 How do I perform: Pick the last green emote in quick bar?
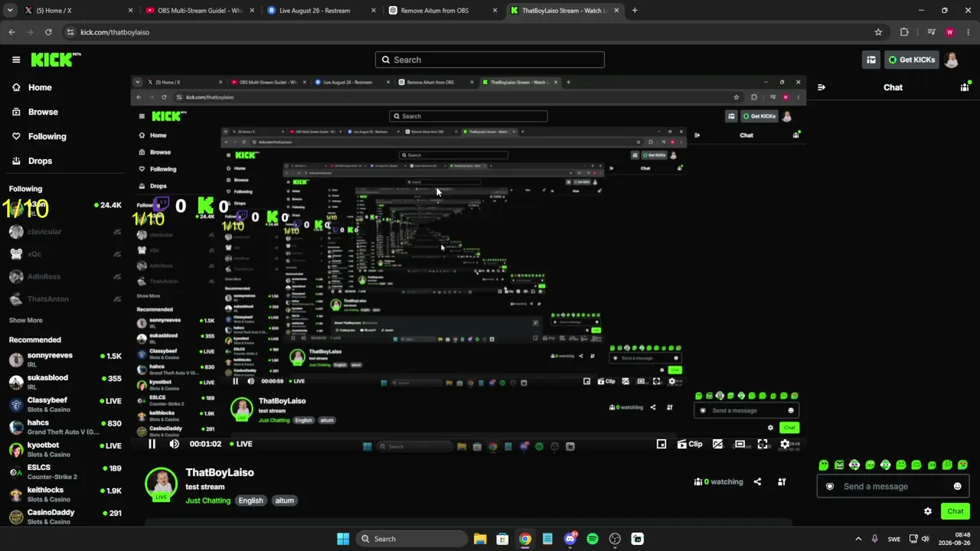point(963,465)
